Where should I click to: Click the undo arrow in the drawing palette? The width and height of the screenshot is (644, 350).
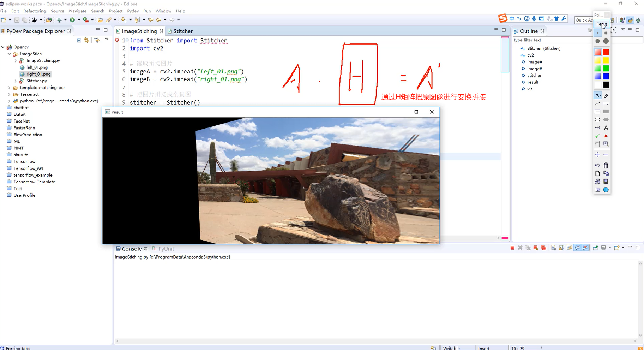[x=597, y=165]
